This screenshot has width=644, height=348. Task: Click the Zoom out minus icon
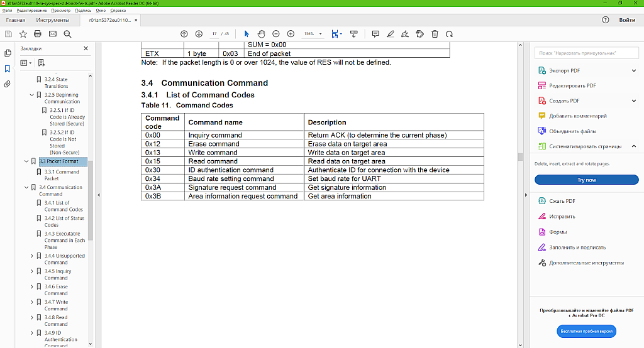tap(276, 33)
